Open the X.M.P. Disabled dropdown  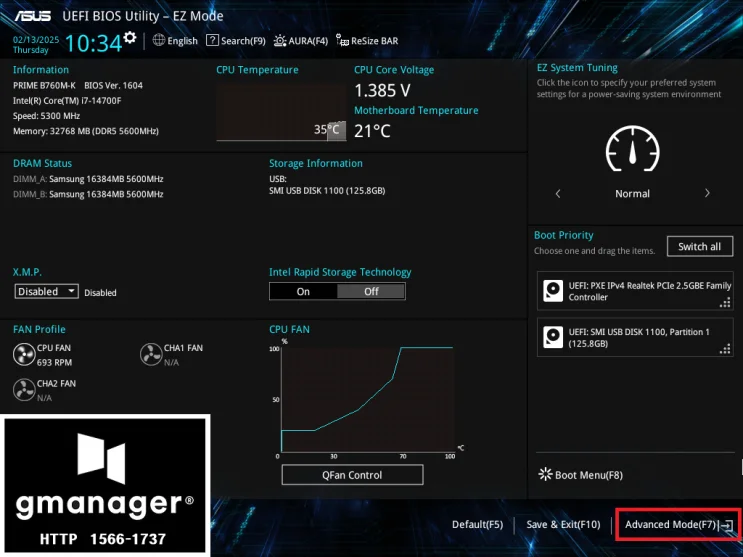(x=46, y=291)
